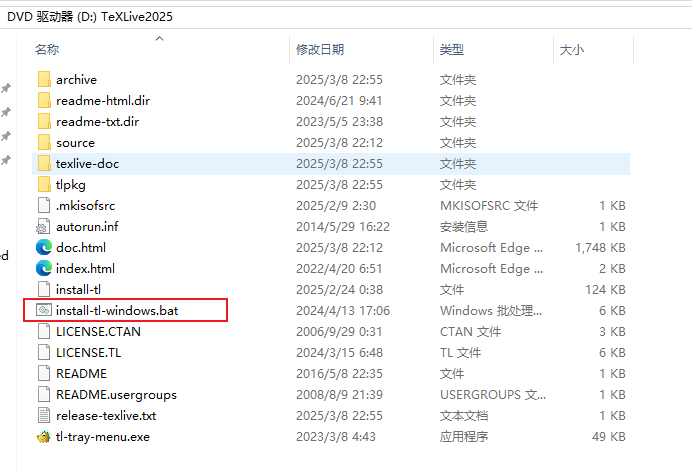Click the type Windows 批处理 in the list
Image resolution: width=692 pixels, height=473 pixels.
(491, 311)
